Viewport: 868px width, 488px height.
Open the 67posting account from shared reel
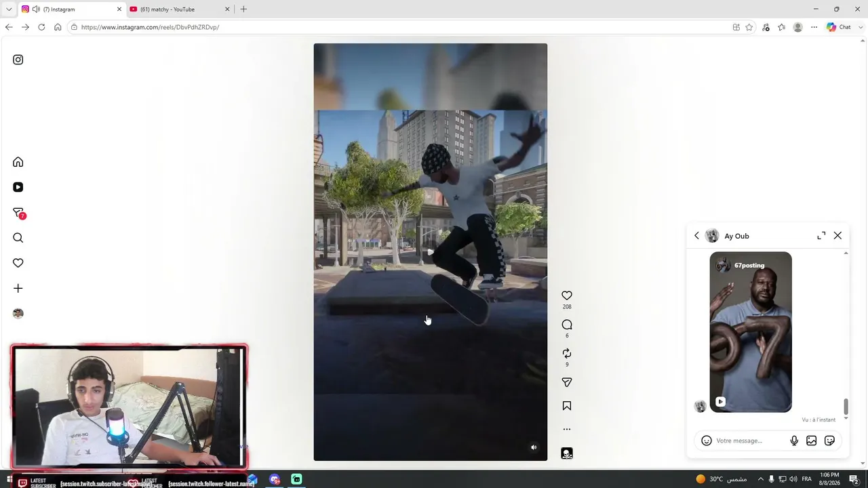(749, 266)
